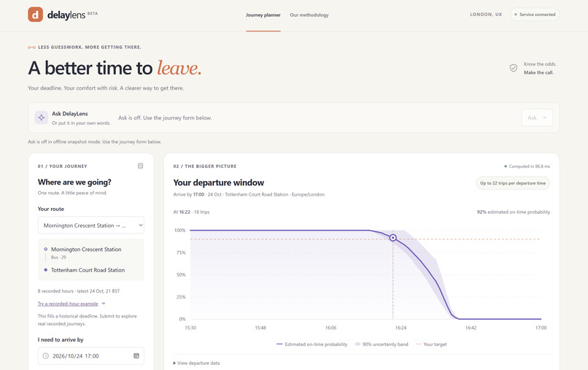Click the shield checkmark icon

point(514,68)
